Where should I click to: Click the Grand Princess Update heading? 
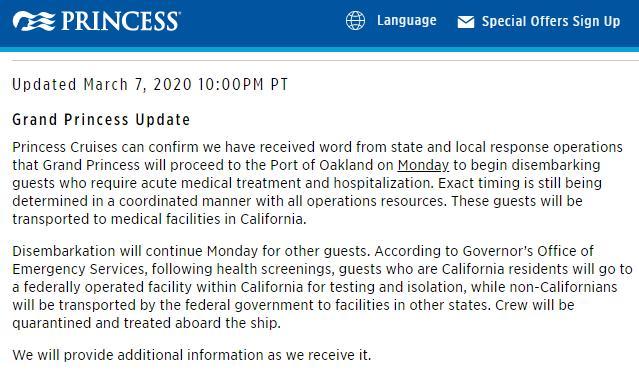(101, 120)
